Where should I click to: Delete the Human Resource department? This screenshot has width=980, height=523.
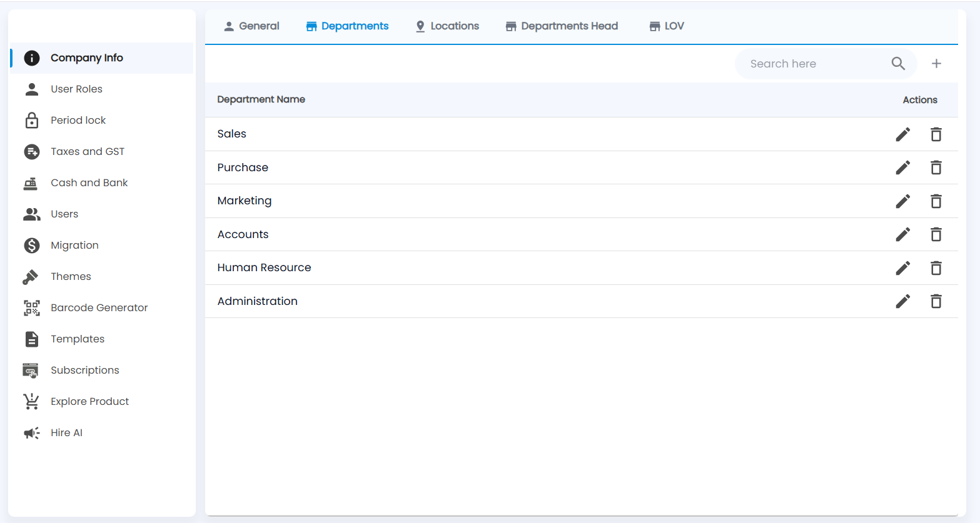click(x=936, y=268)
